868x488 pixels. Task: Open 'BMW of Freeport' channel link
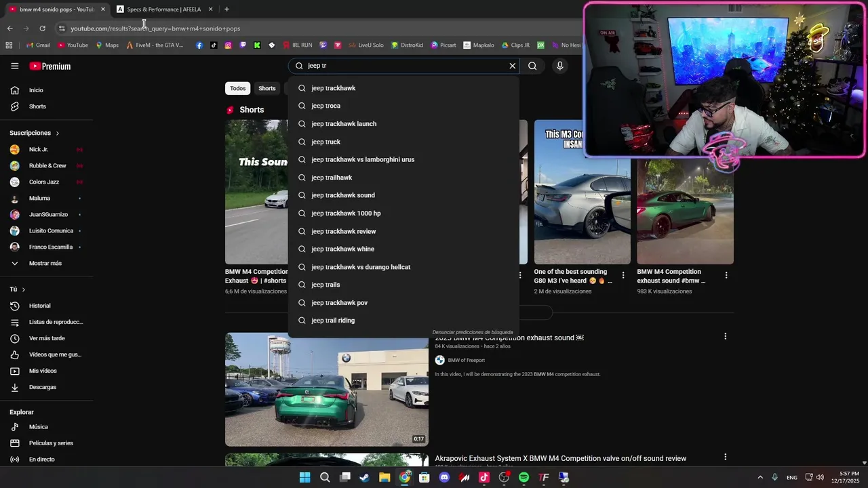[466, 361]
